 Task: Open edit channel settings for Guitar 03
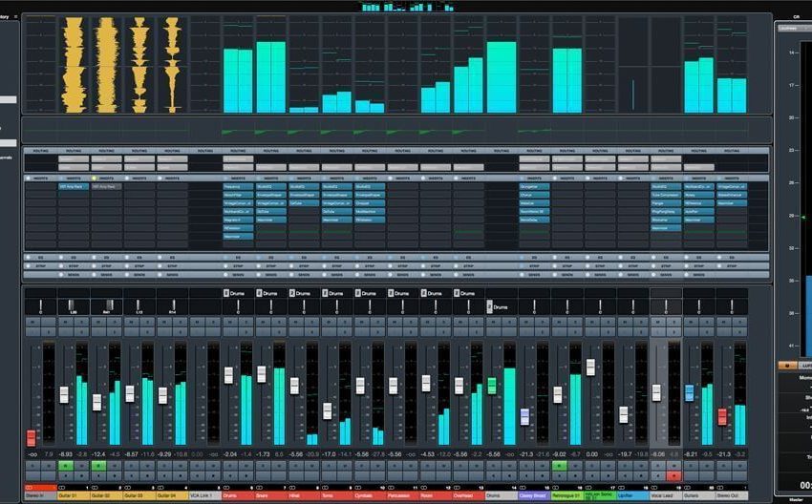147,331
